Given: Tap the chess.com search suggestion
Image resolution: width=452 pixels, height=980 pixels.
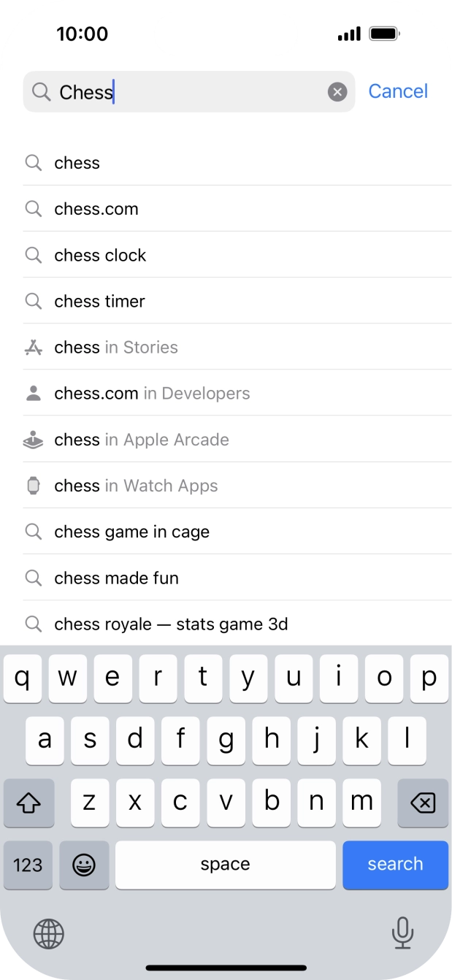Looking at the screenshot, I should (x=96, y=209).
